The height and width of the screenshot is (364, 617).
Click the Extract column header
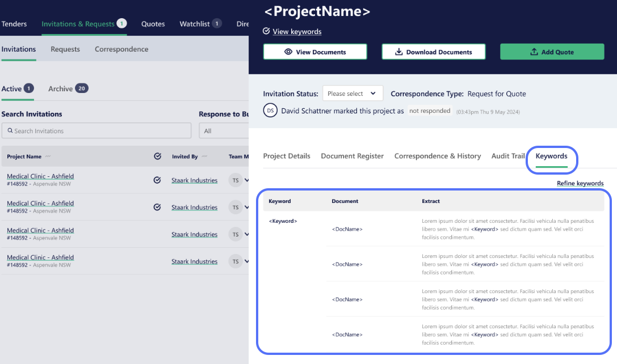(x=431, y=201)
